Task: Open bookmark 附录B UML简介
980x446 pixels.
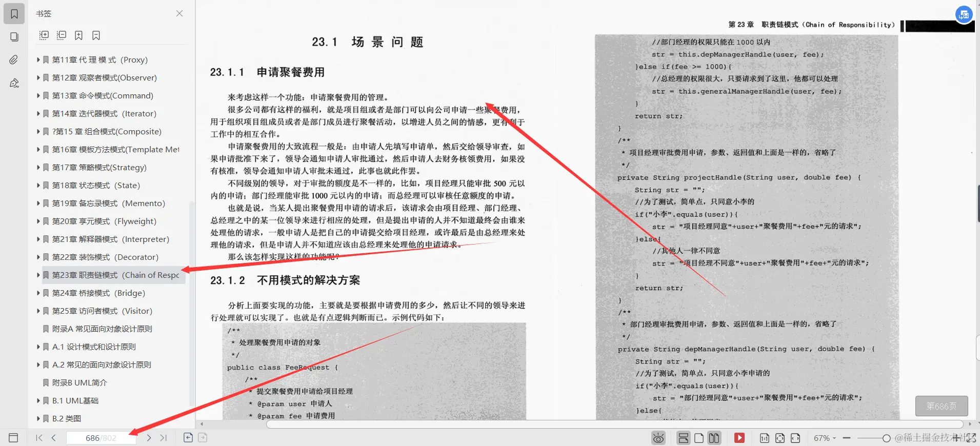Action: 79,382
